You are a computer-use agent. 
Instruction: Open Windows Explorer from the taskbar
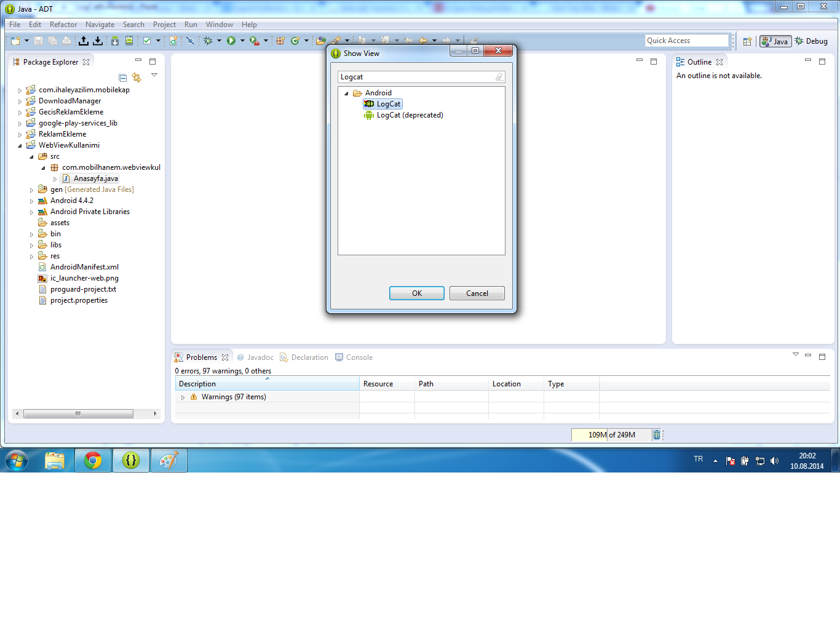tap(55, 460)
